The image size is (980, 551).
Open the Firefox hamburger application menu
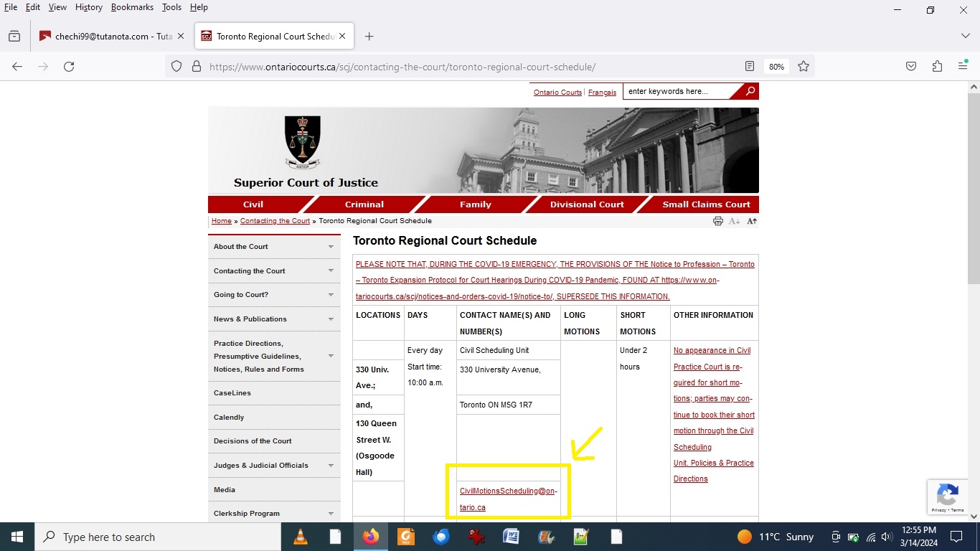tap(963, 67)
